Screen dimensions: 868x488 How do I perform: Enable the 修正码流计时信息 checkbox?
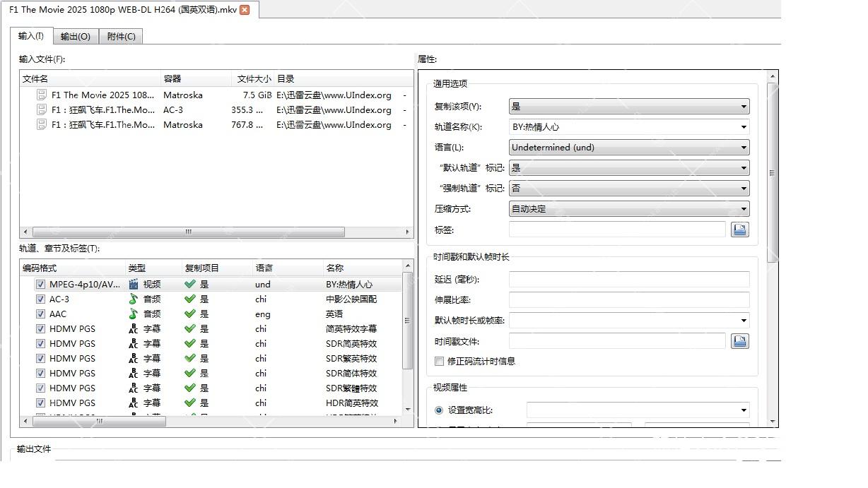[x=439, y=362]
